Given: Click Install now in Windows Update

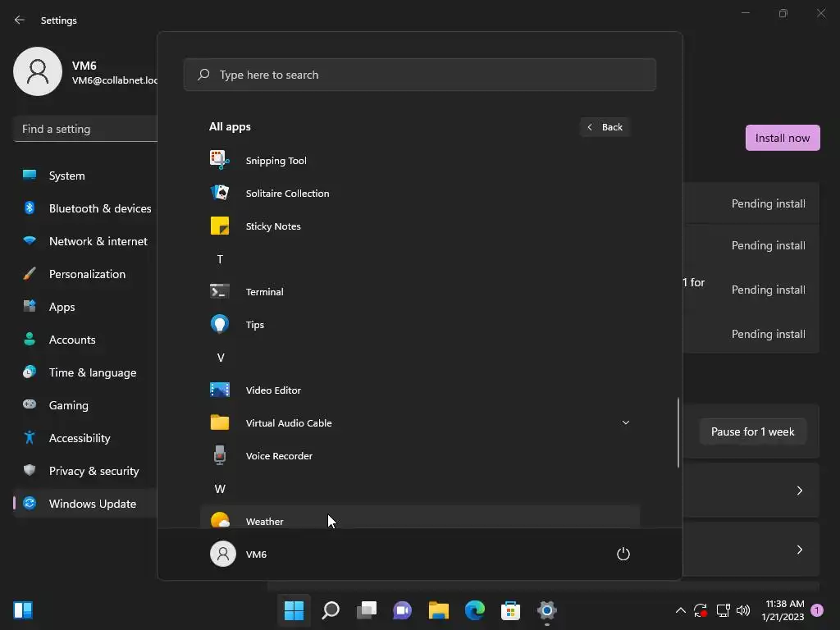Looking at the screenshot, I should pyautogui.click(x=782, y=138).
